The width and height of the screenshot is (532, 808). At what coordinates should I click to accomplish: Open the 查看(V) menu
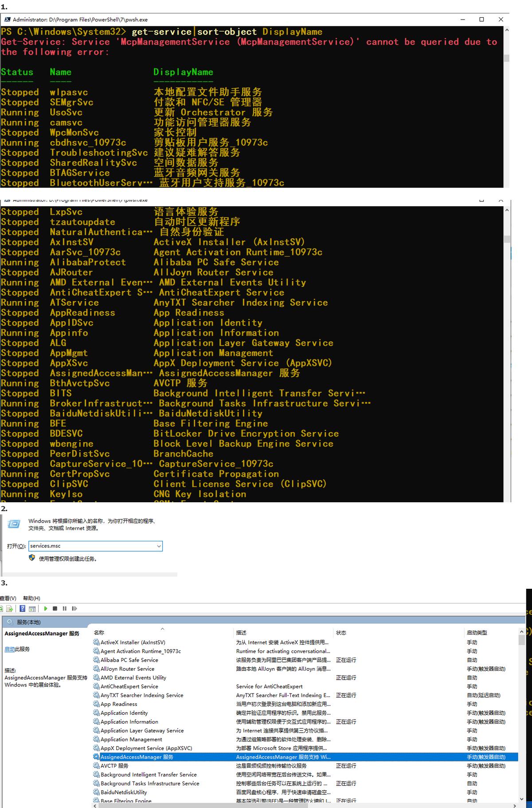click(x=8, y=598)
